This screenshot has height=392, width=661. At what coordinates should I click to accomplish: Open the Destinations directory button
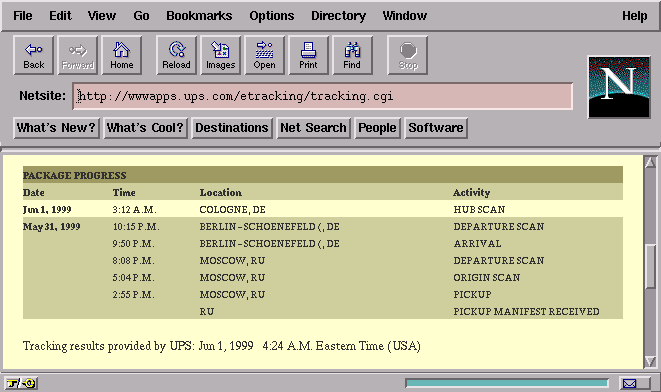[232, 128]
